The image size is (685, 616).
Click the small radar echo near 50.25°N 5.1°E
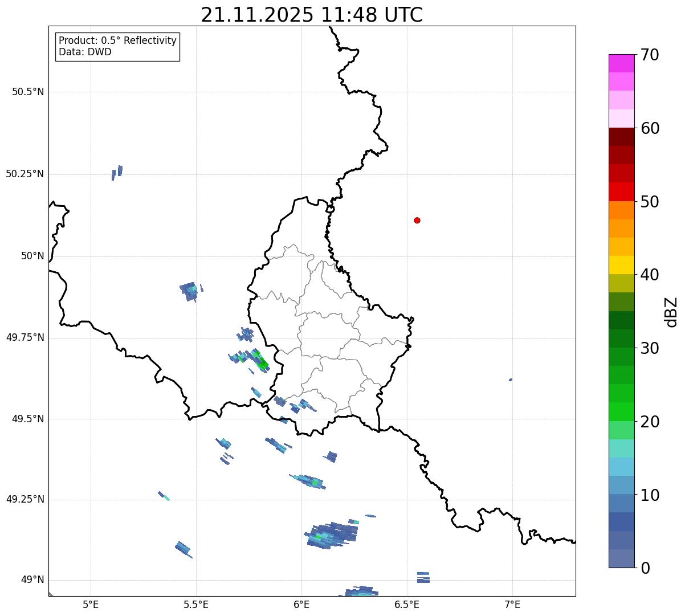(x=117, y=173)
